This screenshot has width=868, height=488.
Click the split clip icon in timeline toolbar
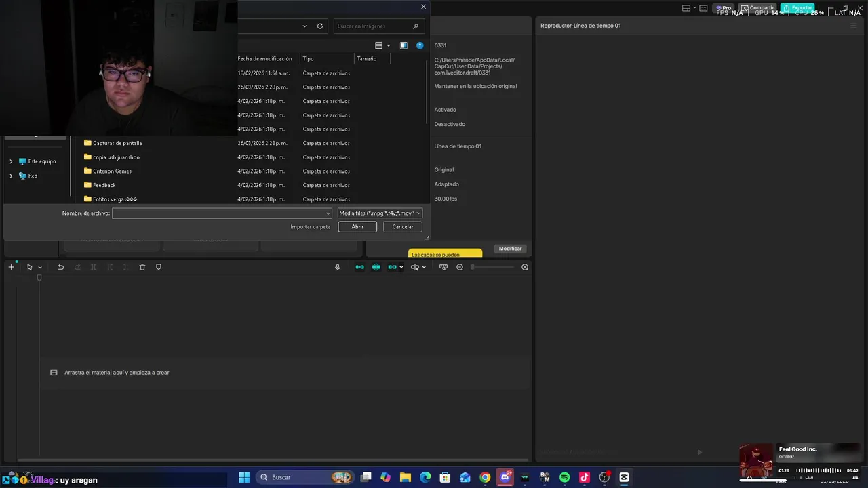(94, 267)
